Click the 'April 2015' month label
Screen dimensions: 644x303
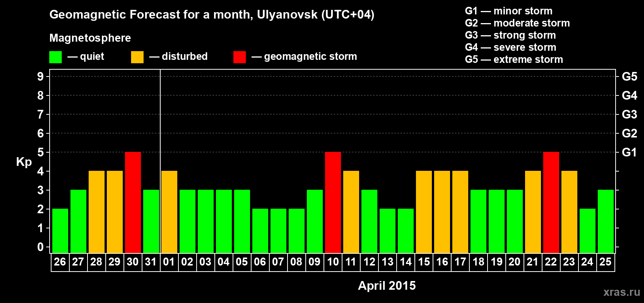[387, 286]
